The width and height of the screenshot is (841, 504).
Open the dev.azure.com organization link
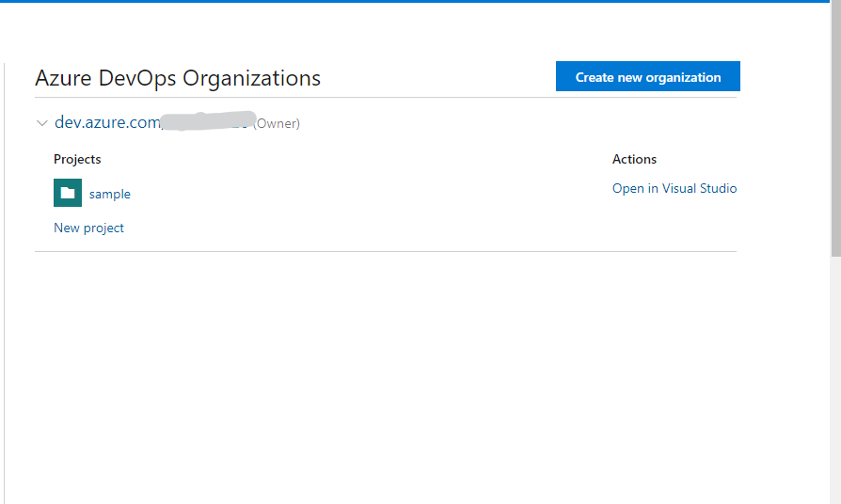(107, 122)
